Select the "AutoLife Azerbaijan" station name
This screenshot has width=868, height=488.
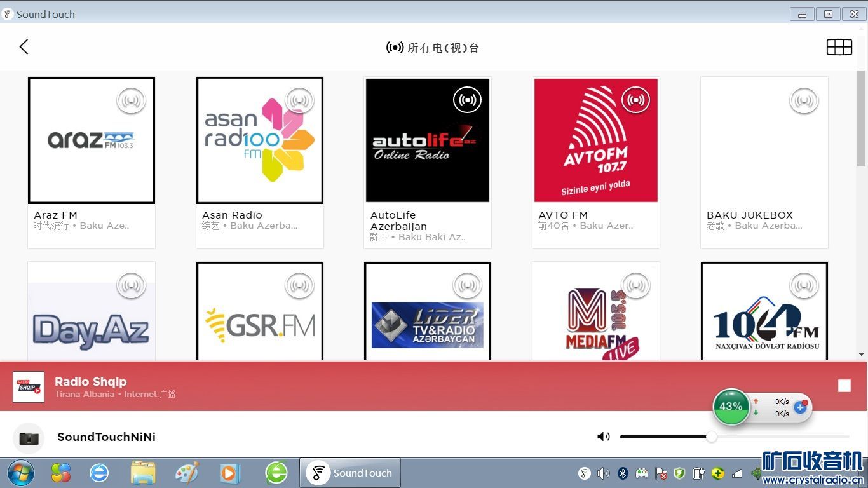pyautogui.click(x=398, y=220)
